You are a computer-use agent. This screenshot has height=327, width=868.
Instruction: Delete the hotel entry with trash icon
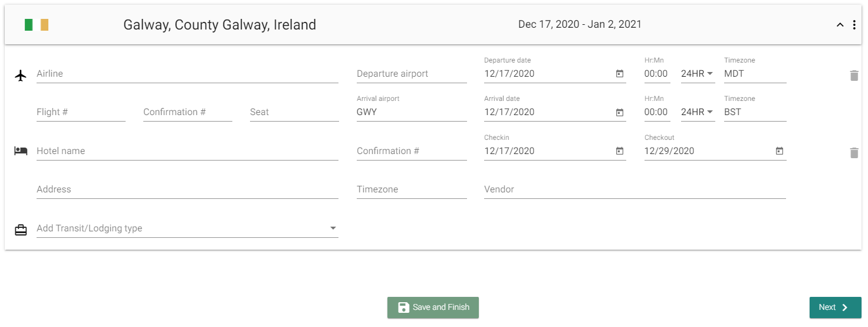(x=854, y=153)
